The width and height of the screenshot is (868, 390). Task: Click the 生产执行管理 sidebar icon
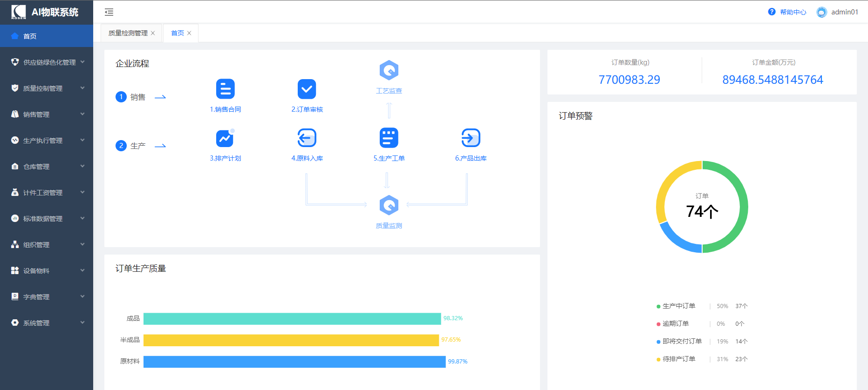click(15, 140)
